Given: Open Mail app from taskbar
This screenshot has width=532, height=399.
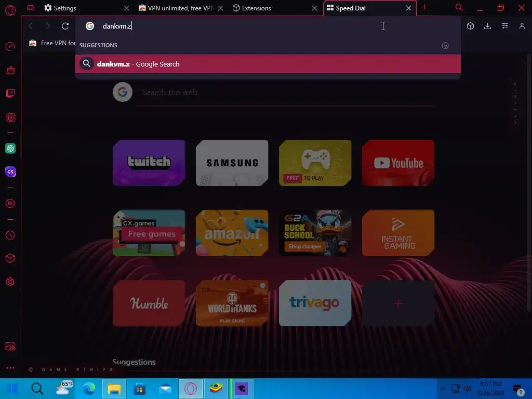Looking at the screenshot, I should (165, 389).
